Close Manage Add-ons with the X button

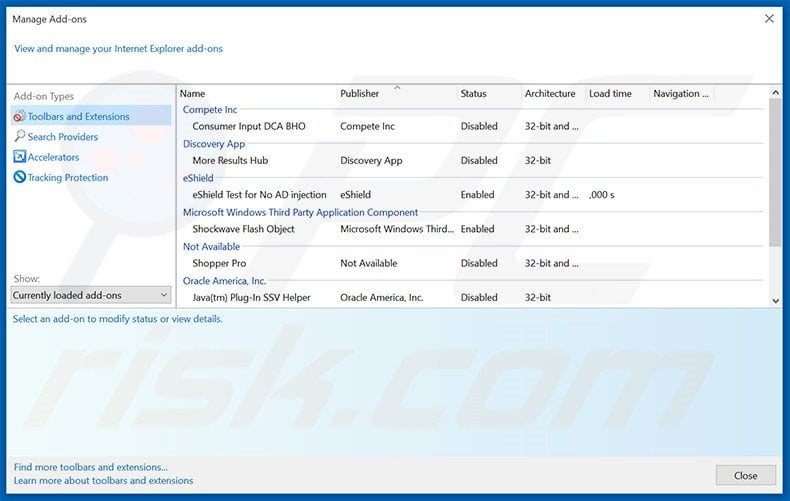[x=769, y=19]
